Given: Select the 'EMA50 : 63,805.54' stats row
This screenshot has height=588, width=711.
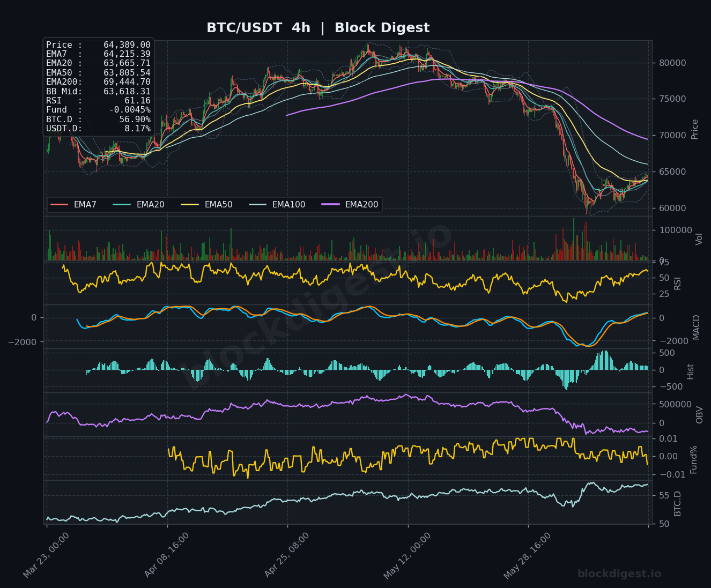Looking at the screenshot, I should [x=98, y=72].
